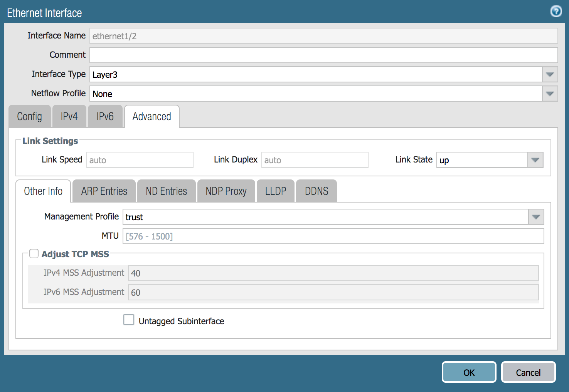This screenshot has height=392, width=569.
Task: Switch to the ARP Entries tab
Action: pos(103,191)
